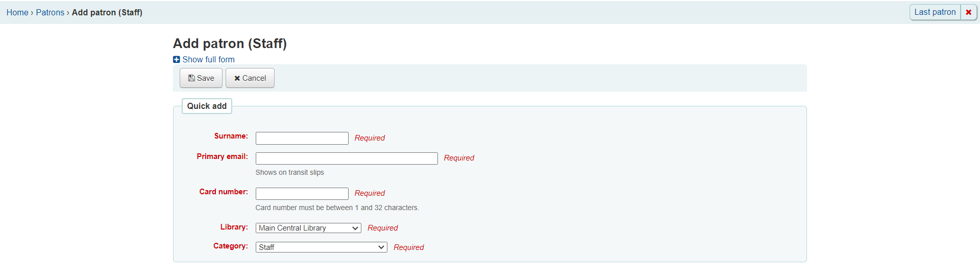Click the Quick add legend tab
This screenshot has width=980, height=274.
(207, 106)
